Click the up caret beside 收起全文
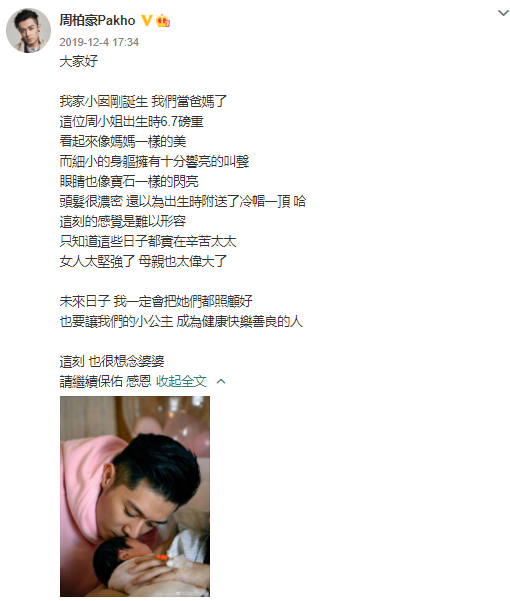Viewport: 510px width, 601px height. click(221, 381)
